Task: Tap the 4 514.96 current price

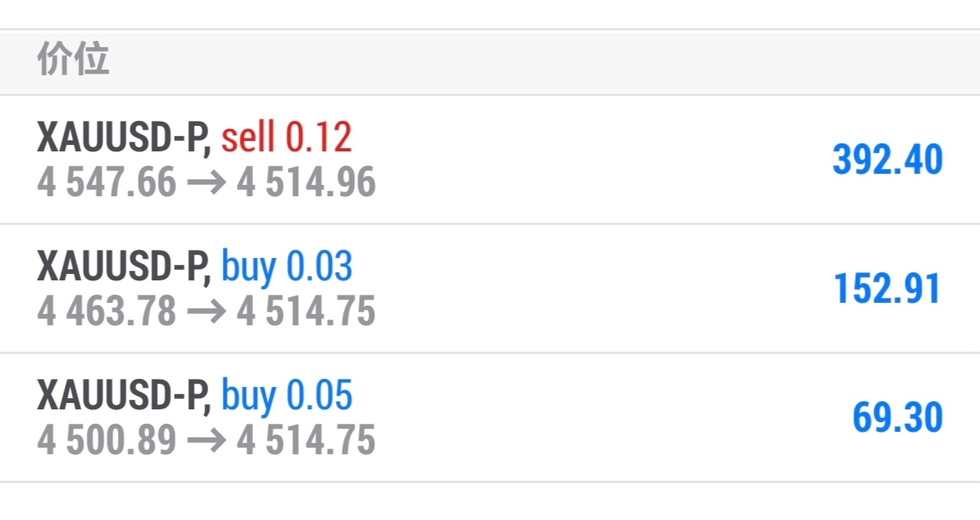Action: (306, 183)
